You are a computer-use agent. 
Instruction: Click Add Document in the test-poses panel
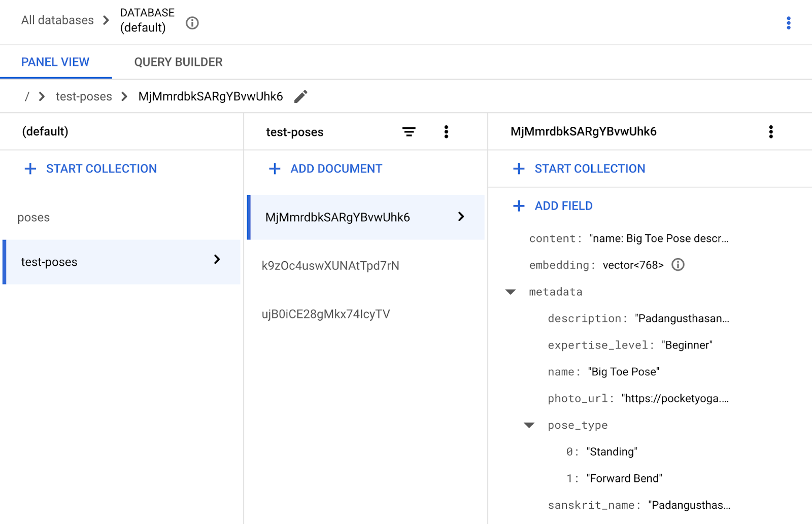click(324, 168)
